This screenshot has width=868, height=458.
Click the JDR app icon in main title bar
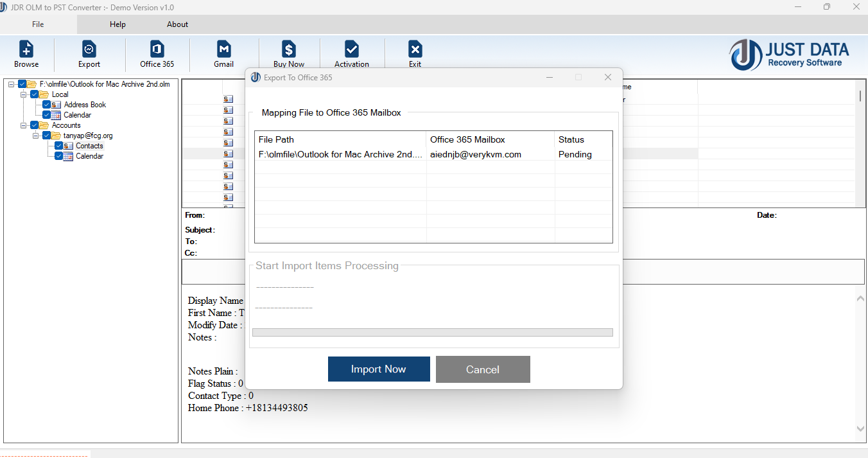4,7
